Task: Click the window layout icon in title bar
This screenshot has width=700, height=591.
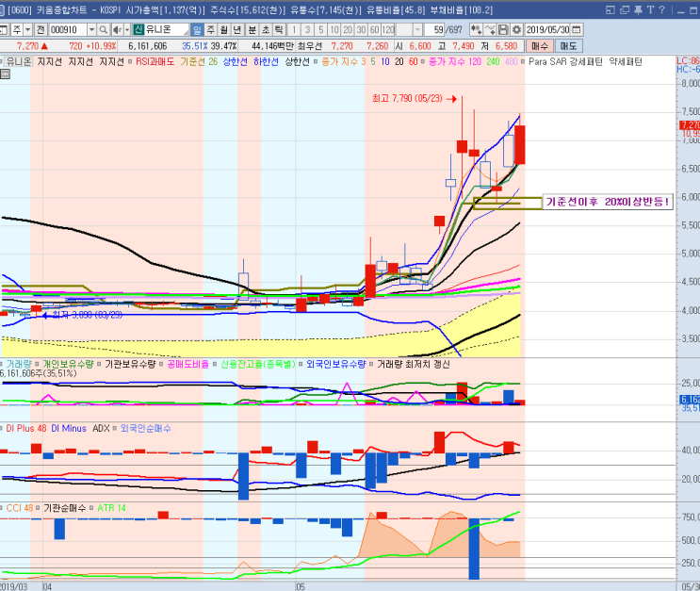Action: point(610,9)
